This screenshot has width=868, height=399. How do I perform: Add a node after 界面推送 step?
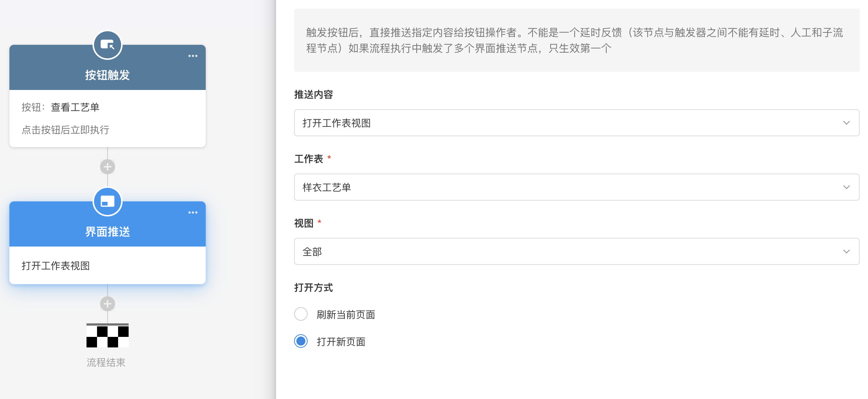click(x=108, y=304)
